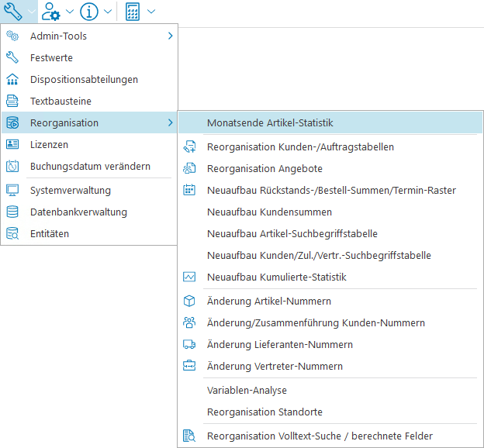Screen dimensions: 484x448
Task: Click the wrench tools toolbar icon
Action: [x=13, y=12]
